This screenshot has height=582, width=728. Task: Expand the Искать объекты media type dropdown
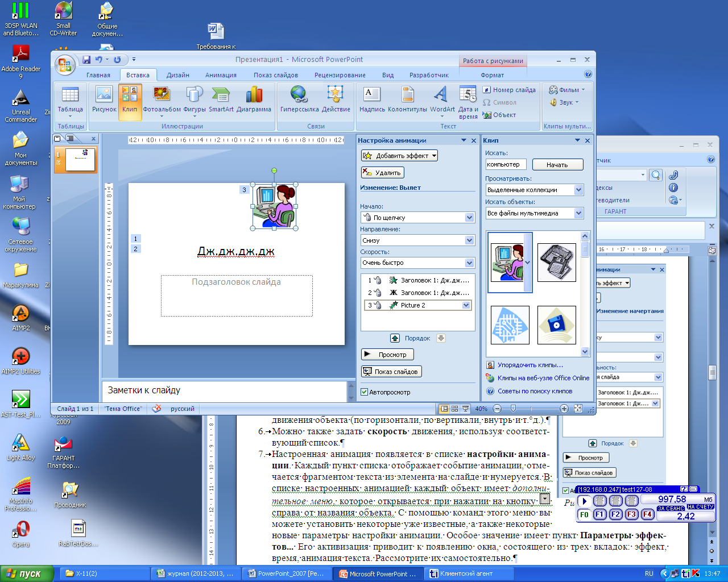tap(579, 213)
